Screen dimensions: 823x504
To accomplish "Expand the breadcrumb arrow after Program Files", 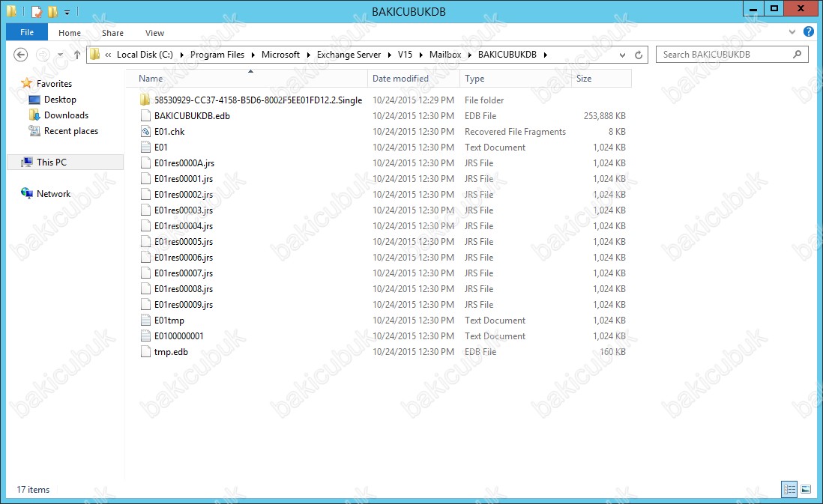I will click(x=253, y=55).
